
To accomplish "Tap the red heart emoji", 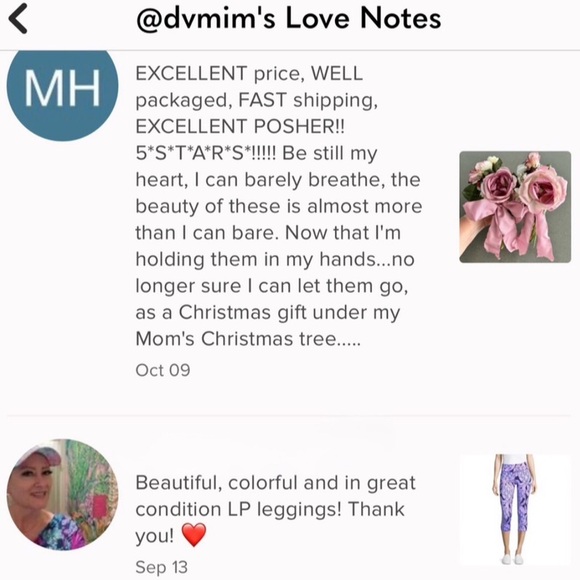I will [194, 535].
